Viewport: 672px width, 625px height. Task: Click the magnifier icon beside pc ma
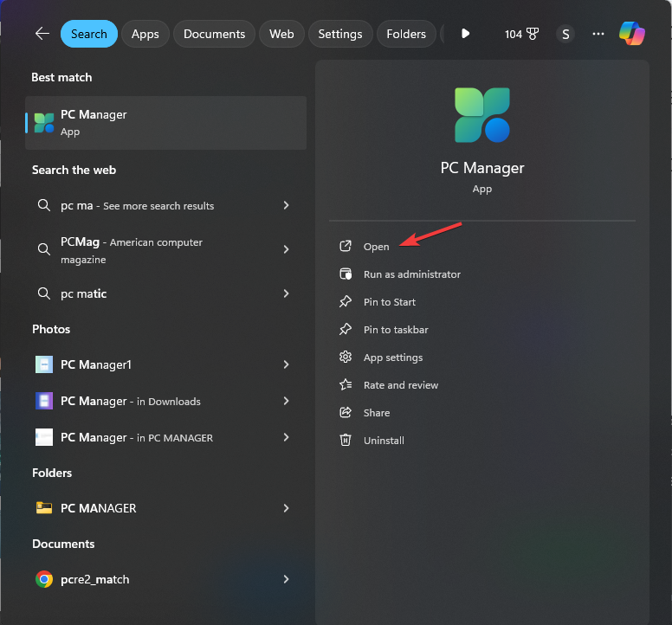pos(43,205)
